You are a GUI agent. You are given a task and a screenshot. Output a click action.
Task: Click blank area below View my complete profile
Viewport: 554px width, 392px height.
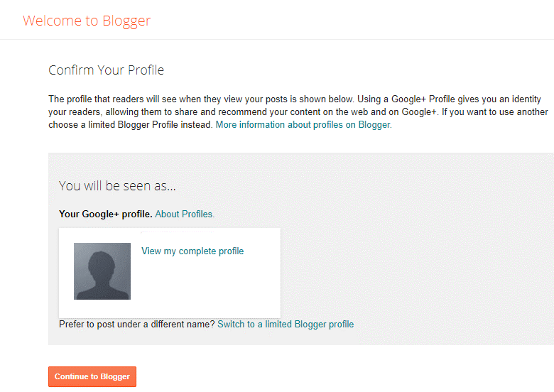[205, 286]
